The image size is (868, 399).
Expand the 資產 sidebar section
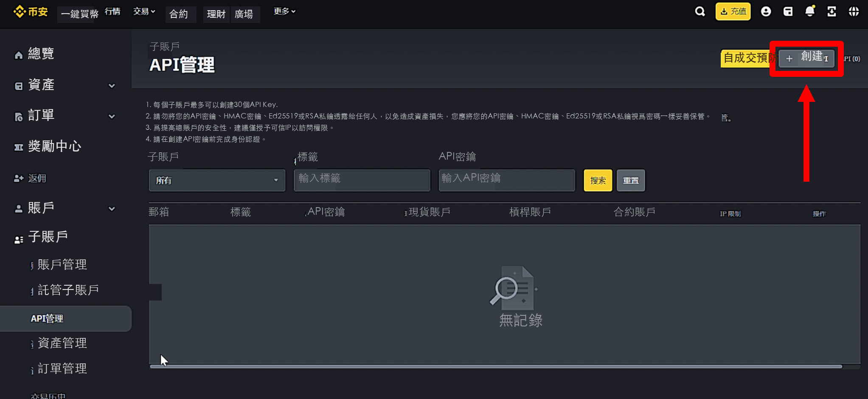pyautogui.click(x=112, y=86)
